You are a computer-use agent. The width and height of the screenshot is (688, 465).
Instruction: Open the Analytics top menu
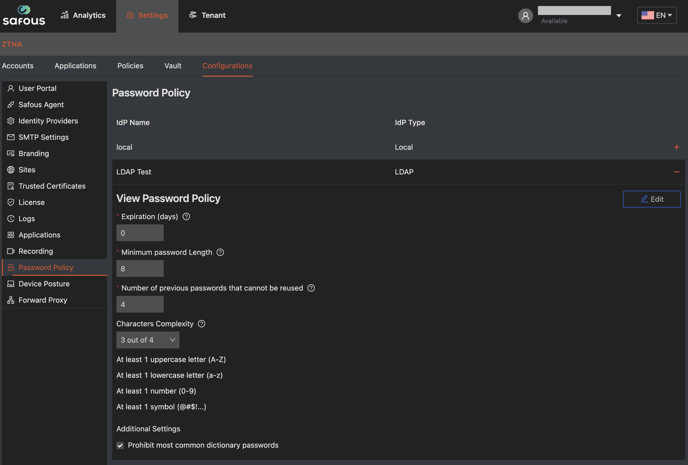point(82,15)
